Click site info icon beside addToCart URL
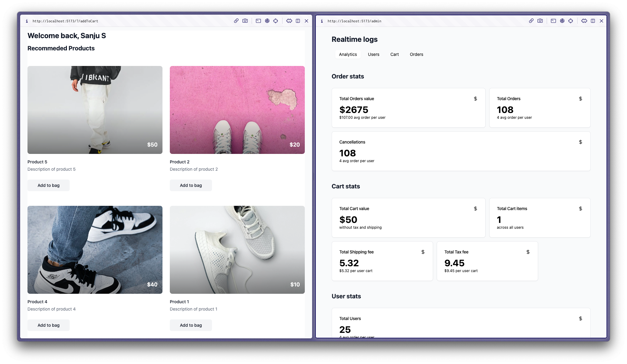This screenshot has height=364, width=627. click(x=27, y=21)
